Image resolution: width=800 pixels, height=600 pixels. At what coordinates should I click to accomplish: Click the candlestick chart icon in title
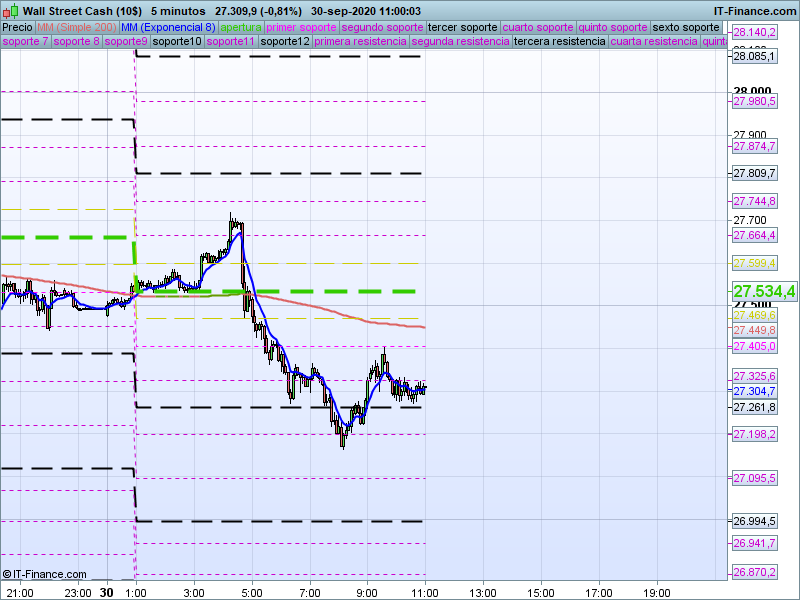pyautogui.click(x=10, y=11)
